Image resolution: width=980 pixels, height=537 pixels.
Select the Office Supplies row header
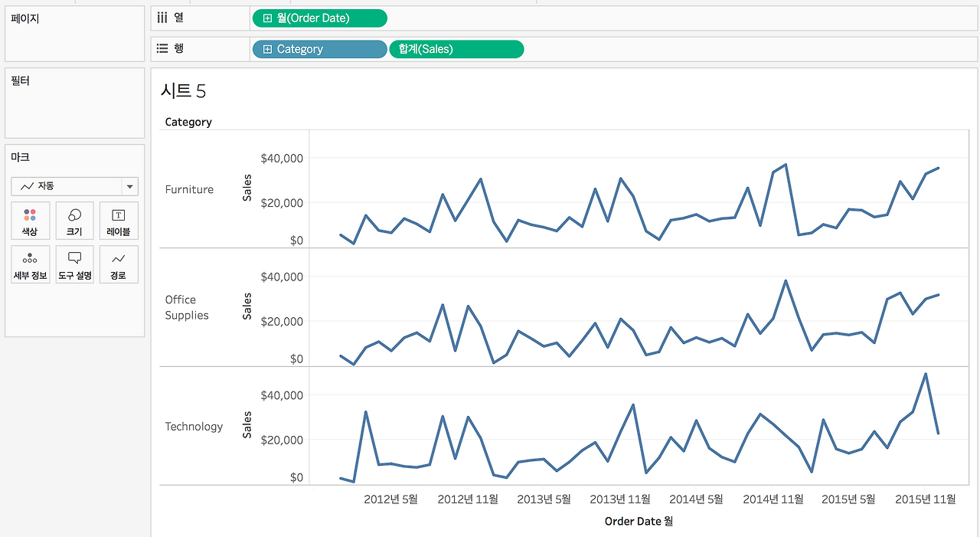tap(187, 307)
